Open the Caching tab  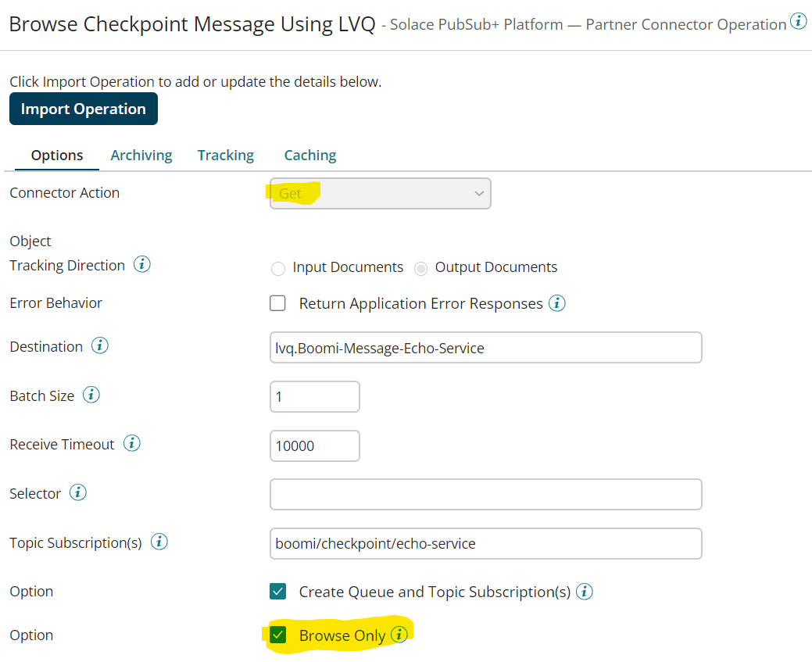[x=310, y=156]
